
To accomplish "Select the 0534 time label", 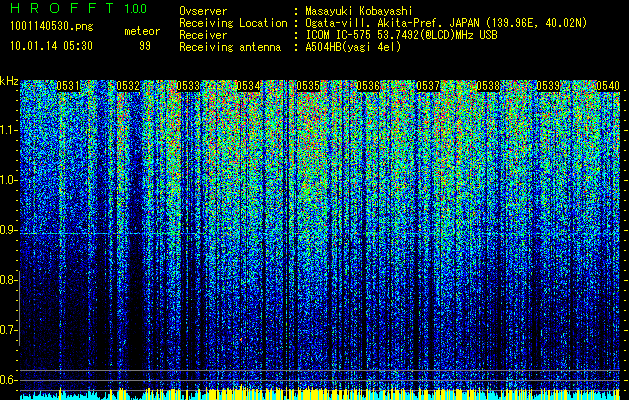I will [248, 86].
